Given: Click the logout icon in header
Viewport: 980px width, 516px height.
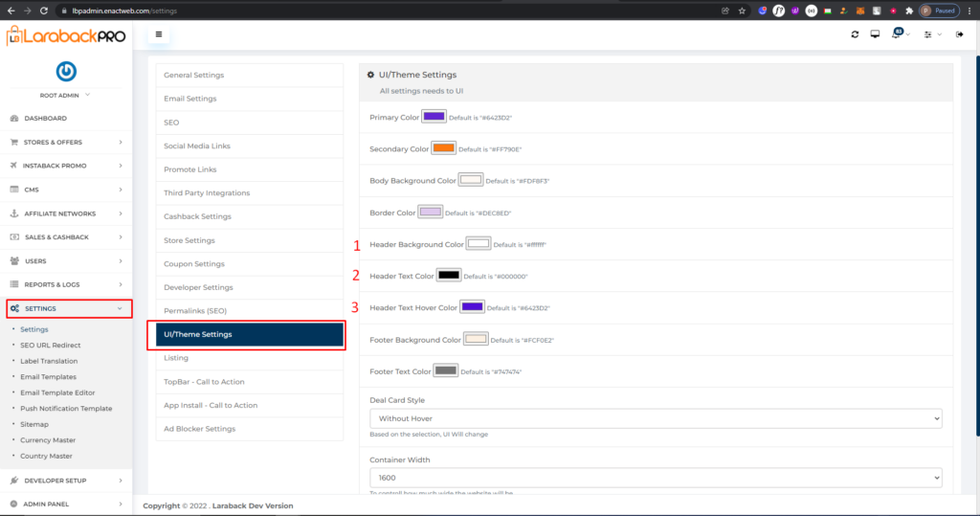Looking at the screenshot, I should pyautogui.click(x=959, y=34).
